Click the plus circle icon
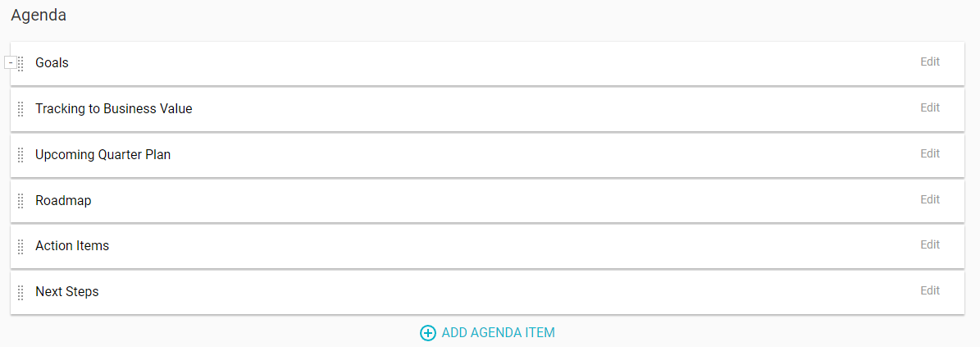980x347 pixels. 427,333
